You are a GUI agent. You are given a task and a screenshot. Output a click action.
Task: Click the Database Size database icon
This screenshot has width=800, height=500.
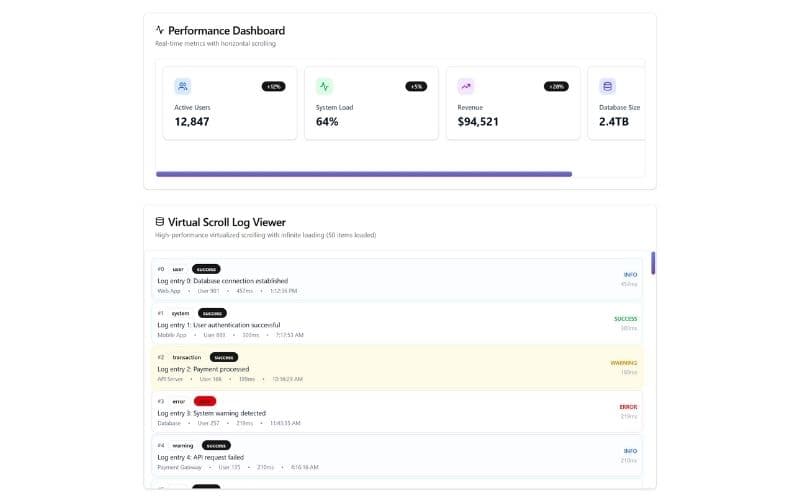pyautogui.click(x=608, y=86)
